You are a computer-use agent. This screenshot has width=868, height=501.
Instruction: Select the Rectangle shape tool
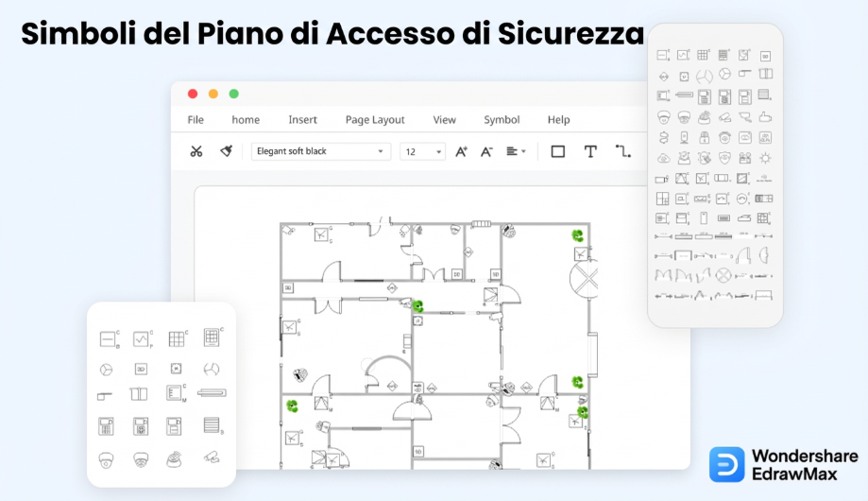click(x=558, y=151)
